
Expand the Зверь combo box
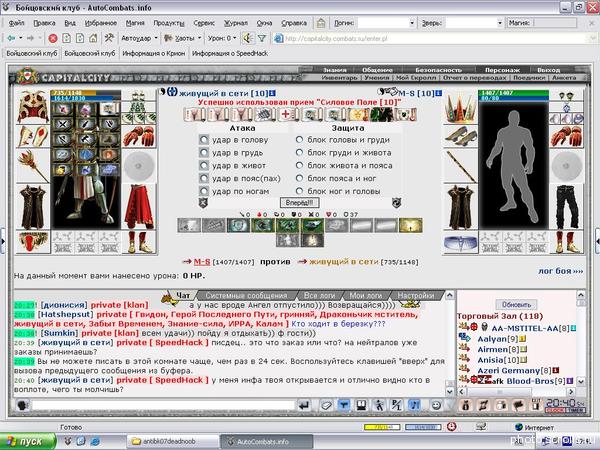499,23
